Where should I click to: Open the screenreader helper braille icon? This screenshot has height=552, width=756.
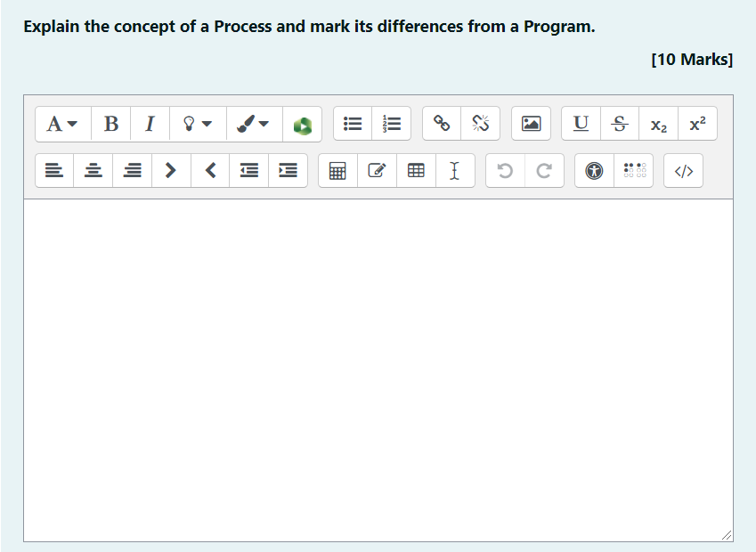click(634, 171)
